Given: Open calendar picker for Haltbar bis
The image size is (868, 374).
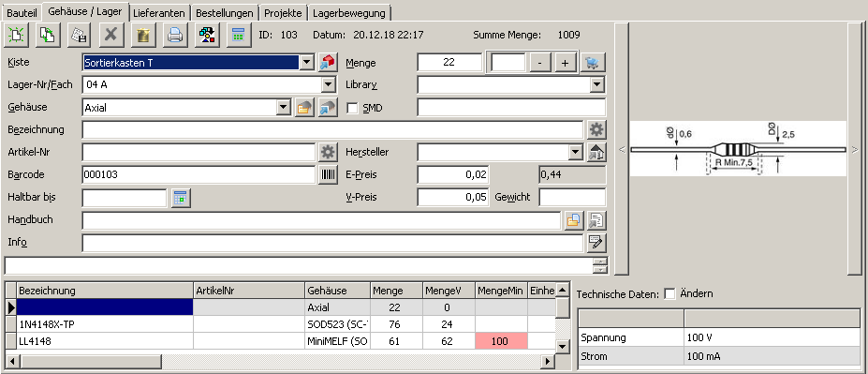Looking at the screenshot, I should (181, 198).
